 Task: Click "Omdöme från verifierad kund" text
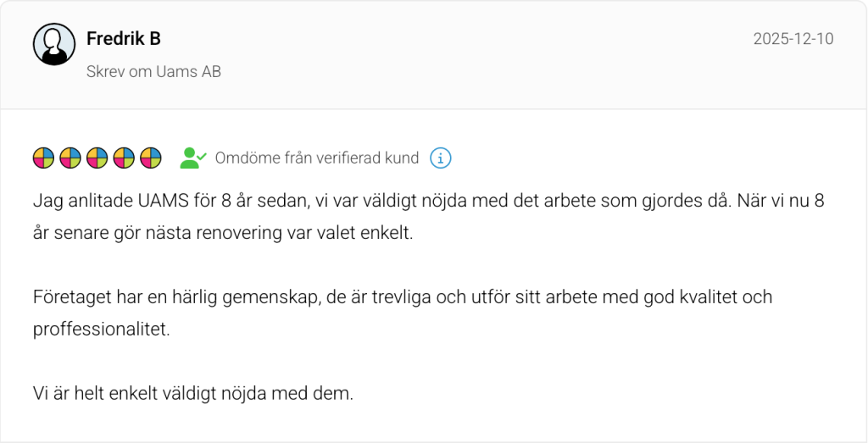pos(317,158)
